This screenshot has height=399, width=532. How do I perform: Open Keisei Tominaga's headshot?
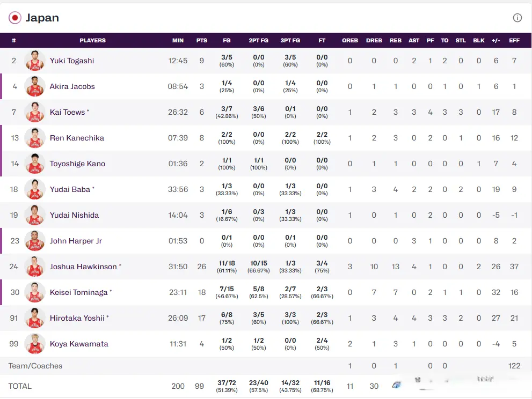tap(35, 292)
